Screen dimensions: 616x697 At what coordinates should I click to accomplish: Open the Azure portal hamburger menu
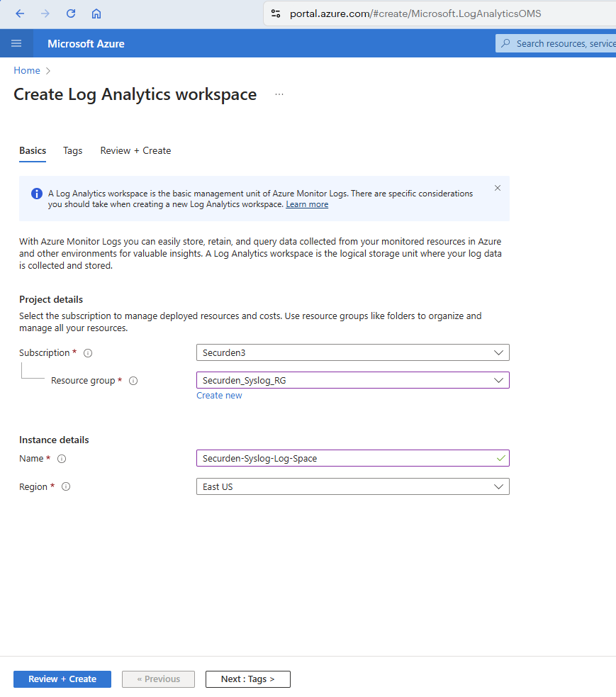[16, 43]
